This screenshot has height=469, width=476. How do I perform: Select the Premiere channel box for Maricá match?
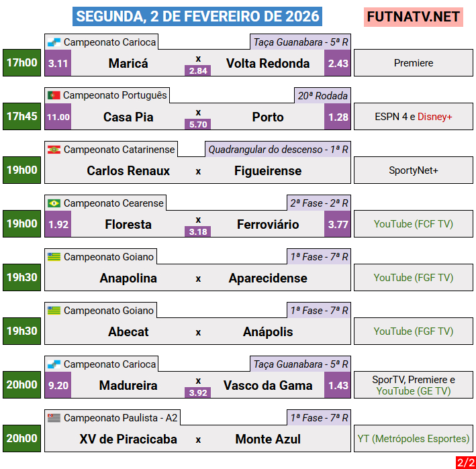(x=414, y=63)
